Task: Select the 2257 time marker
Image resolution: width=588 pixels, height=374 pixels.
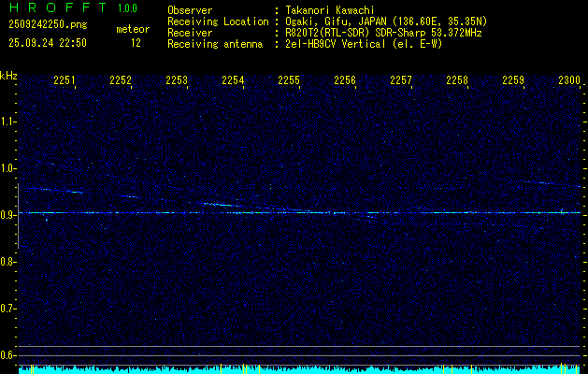Action: coord(401,81)
